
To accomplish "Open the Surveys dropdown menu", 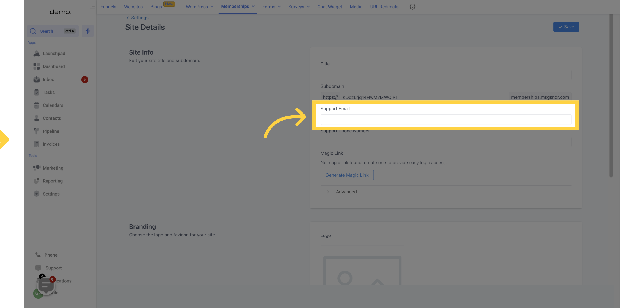I will 299,7.
